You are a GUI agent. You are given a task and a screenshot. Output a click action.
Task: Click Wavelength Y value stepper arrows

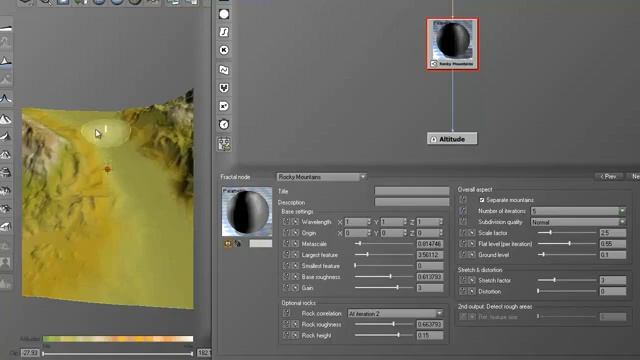405,222
